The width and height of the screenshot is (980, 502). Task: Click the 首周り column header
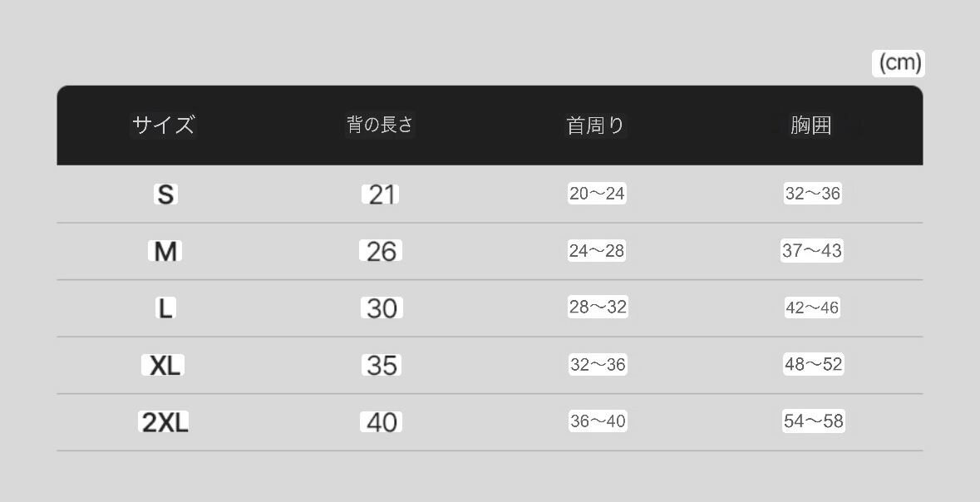click(x=595, y=125)
